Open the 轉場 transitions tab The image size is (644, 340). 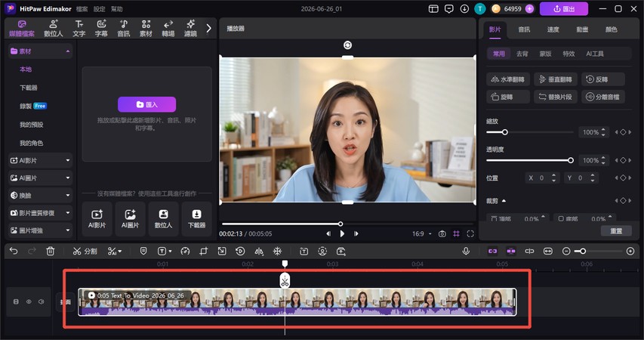[168, 29]
